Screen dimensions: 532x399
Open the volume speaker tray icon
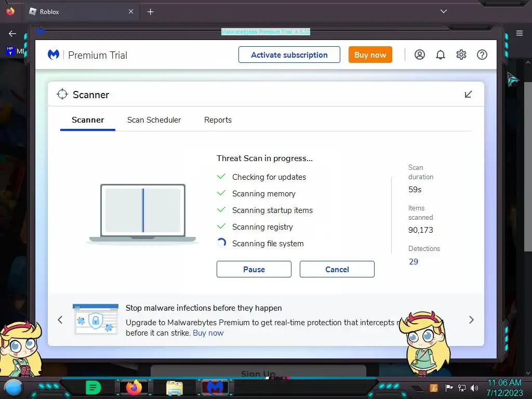(474, 388)
